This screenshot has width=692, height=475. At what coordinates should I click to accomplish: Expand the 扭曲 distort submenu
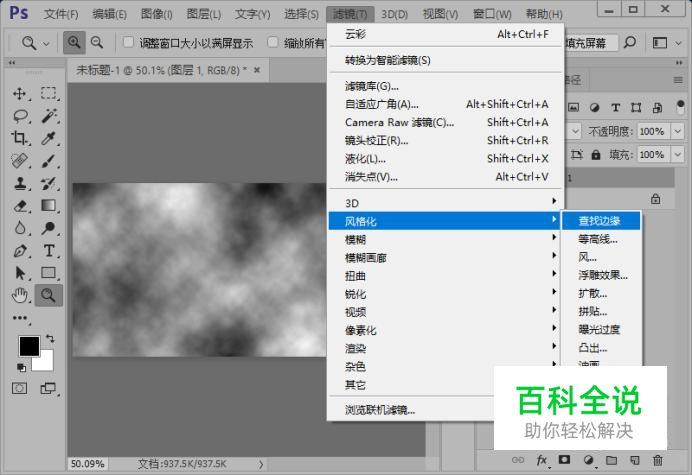pyautogui.click(x=445, y=276)
